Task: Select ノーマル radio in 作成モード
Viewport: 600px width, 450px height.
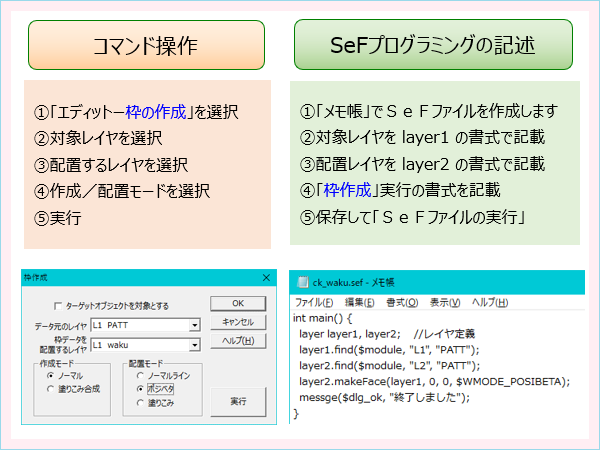Action: click(40, 376)
